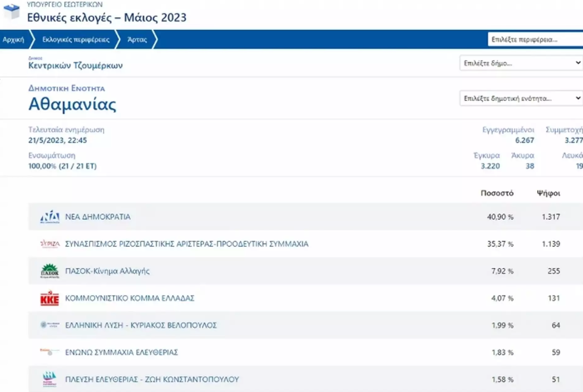The height and width of the screenshot is (392, 583).
Task: Go to Αρχική in breadcrumb bar
Action: point(13,40)
